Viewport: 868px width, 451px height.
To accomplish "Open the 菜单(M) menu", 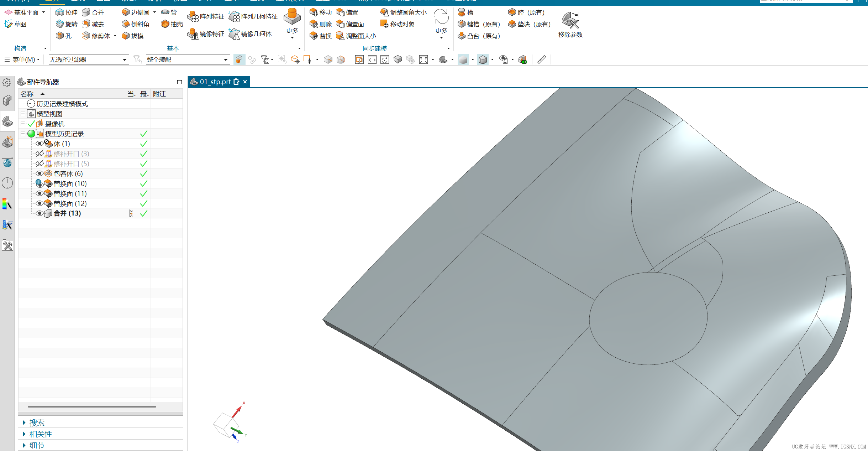I will [x=22, y=59].
